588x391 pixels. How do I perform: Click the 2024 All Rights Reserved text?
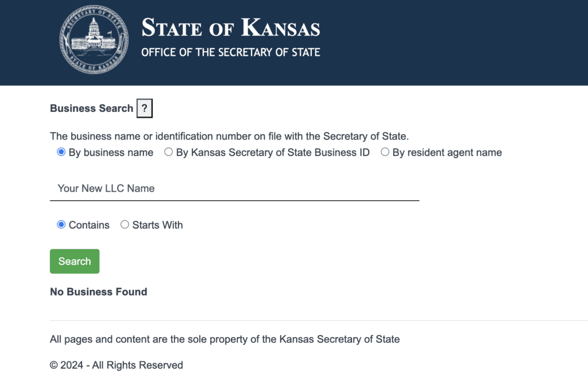click(x=116, y=365)
